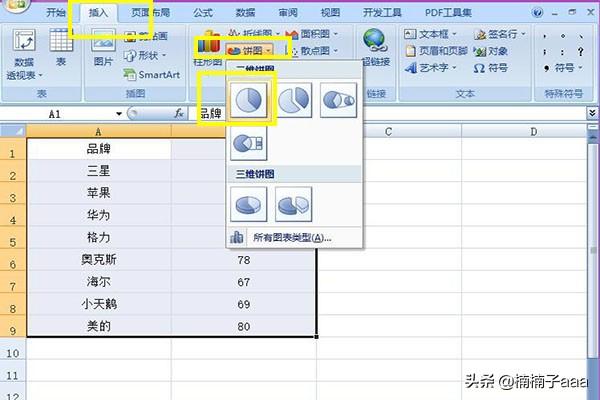Open the 柱形图 column chart menu

(x=208, y=48)
